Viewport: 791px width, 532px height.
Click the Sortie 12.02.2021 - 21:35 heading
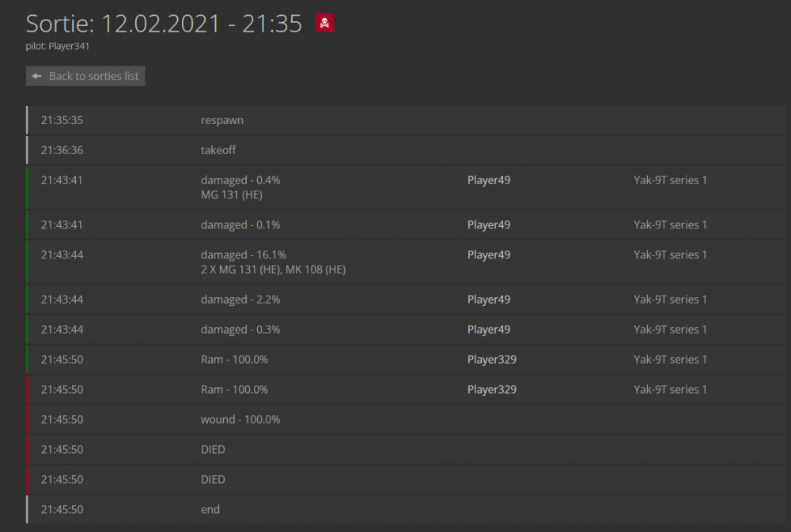click(164, 24)
